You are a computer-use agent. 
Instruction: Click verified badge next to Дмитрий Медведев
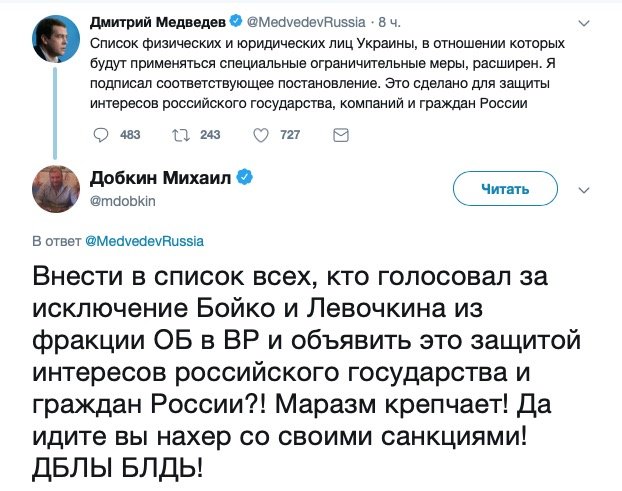[237, 20]
